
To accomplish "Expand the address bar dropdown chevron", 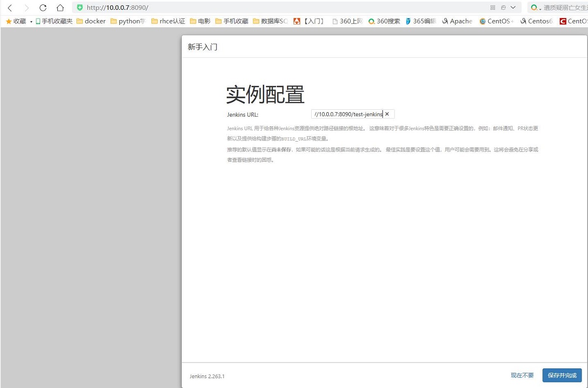I will [x=513, y=8].
